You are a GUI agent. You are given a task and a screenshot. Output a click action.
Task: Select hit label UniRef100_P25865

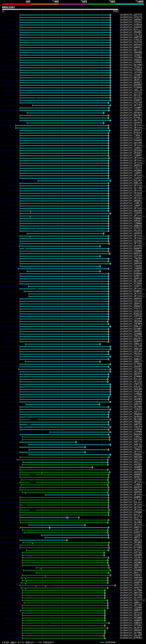point(131,70)
